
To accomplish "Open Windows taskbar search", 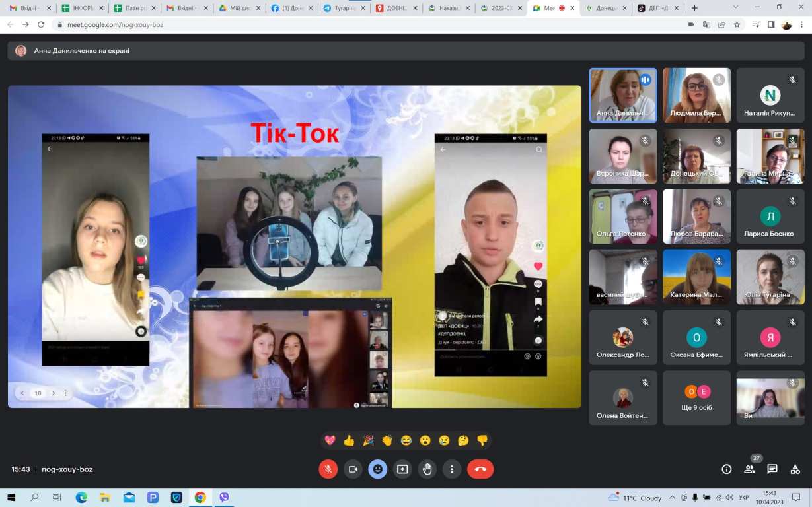I will (34, 497).
